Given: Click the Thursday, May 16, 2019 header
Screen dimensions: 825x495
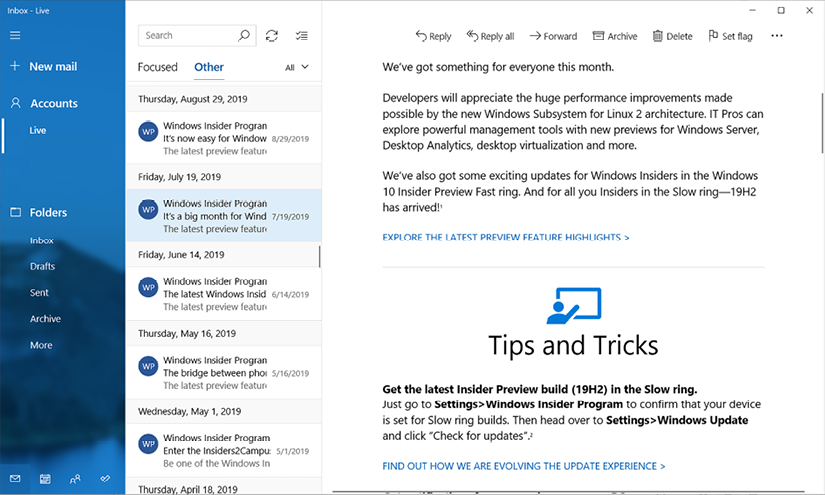Looking at the screenshot, I should pos(224,334).
